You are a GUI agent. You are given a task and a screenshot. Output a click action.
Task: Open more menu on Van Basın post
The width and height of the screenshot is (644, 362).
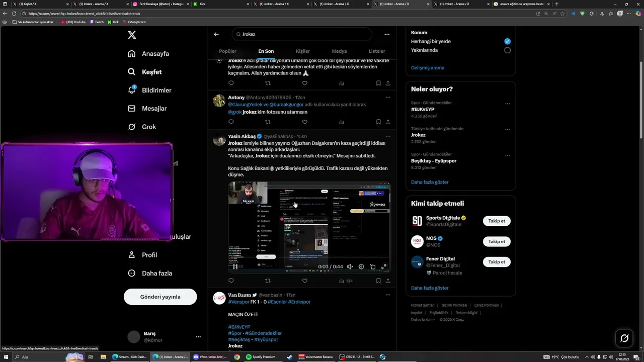pyautogui.click(x=388, y=295)
